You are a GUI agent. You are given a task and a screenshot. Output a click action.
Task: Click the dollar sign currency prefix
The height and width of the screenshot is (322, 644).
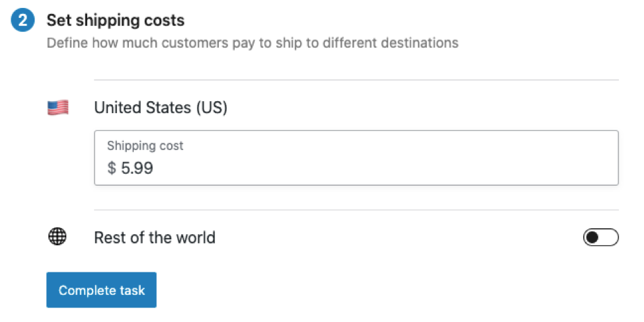pyautogui.click(x=111, y=169)
